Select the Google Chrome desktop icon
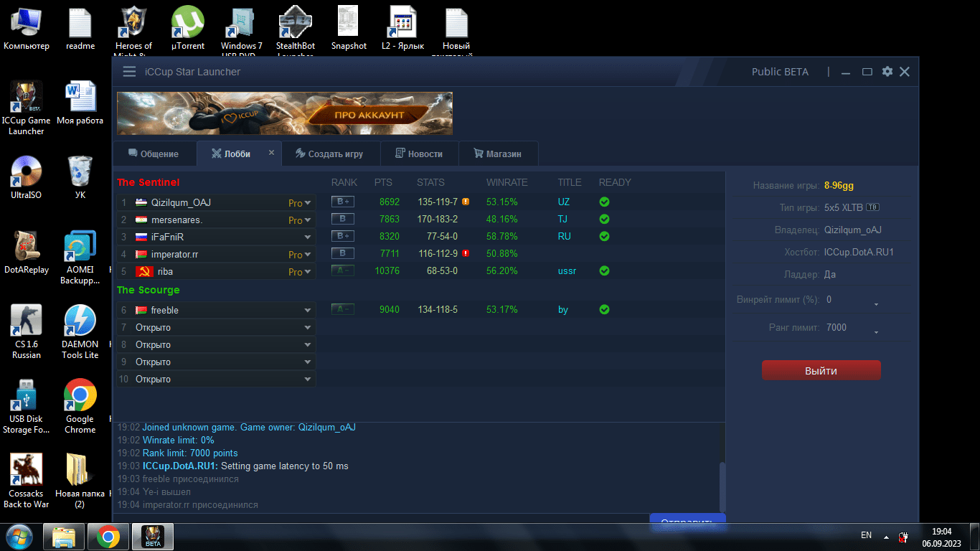Image resolution: width=980 pixels, height=551 pixels. point(80,407)
